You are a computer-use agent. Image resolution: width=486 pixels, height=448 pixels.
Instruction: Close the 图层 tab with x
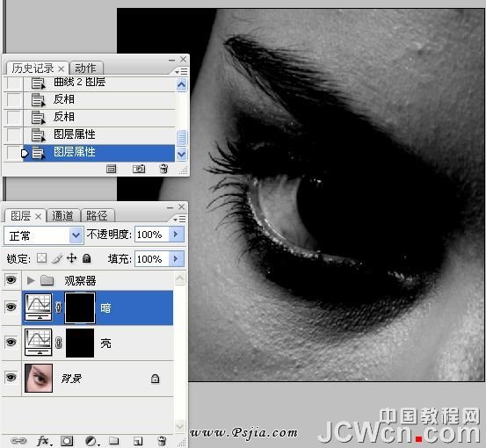point(38,216)
